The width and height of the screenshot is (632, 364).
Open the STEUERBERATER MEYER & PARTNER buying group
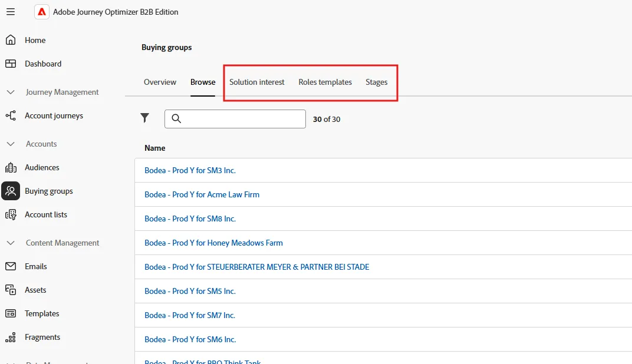point(257,267)
